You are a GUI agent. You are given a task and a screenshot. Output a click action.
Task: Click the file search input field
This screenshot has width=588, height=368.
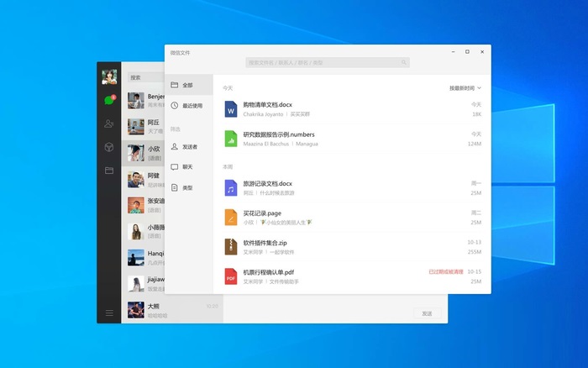tap(328, 62)
